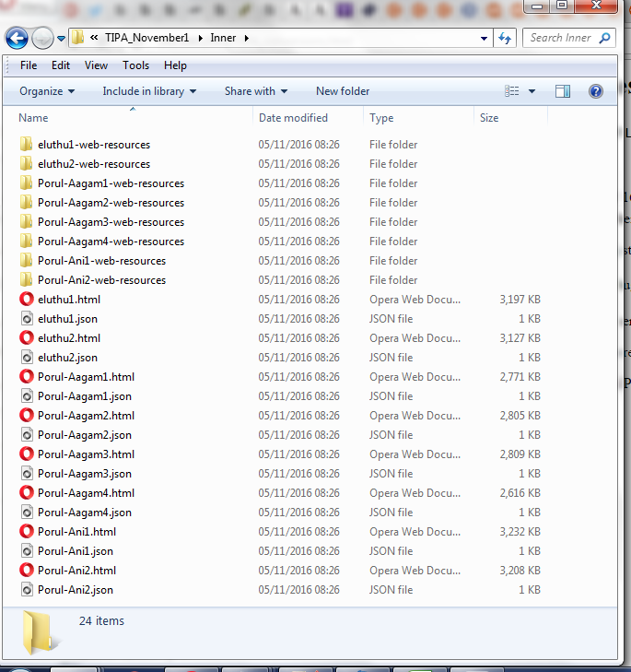Change your view icon button
Viewport: 631px width, 672px height.
pyautogui.click(x=512, y=91)
